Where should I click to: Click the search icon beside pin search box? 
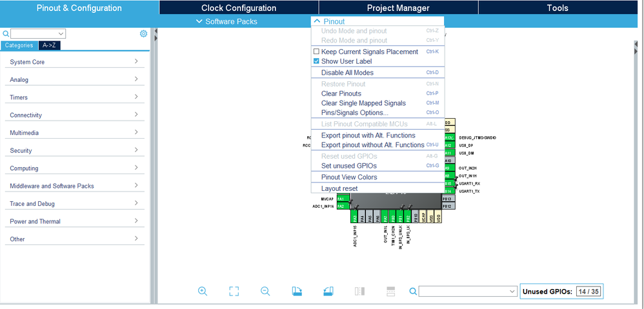tap(413, 291)
